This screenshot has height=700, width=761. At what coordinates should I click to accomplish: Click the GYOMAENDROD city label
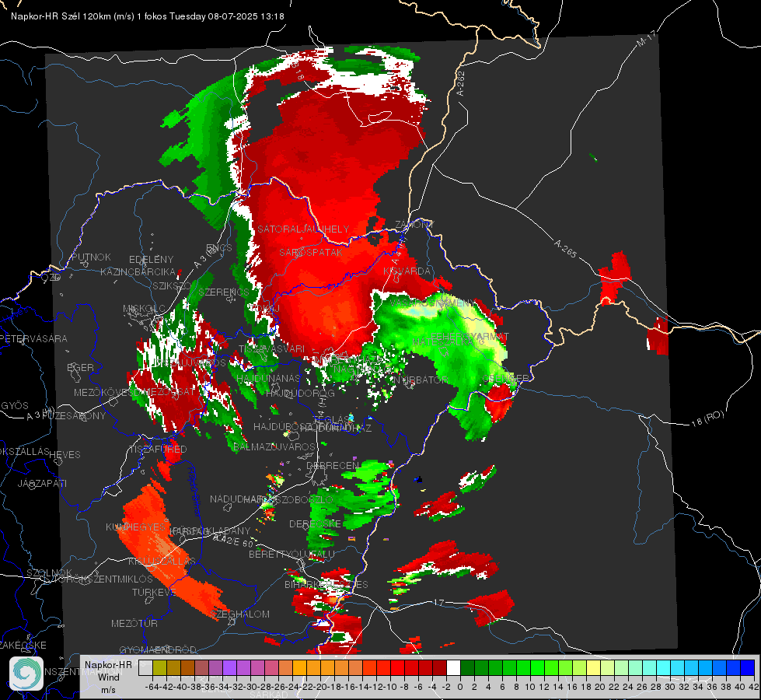tap(158, 649)
